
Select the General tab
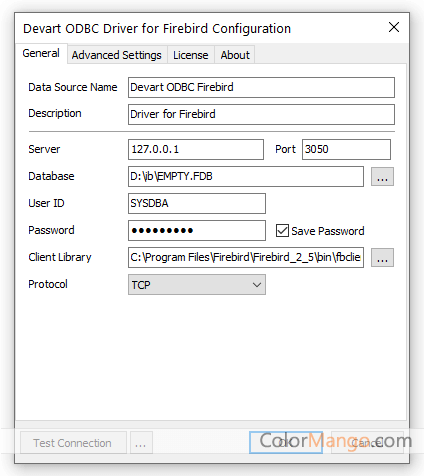[x=41, y=53]
